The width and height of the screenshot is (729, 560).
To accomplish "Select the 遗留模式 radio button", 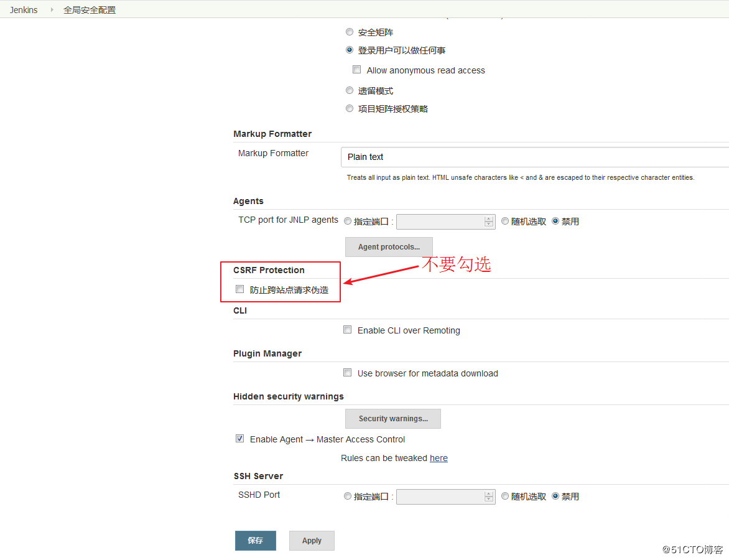I will click(x=350, y=90).
